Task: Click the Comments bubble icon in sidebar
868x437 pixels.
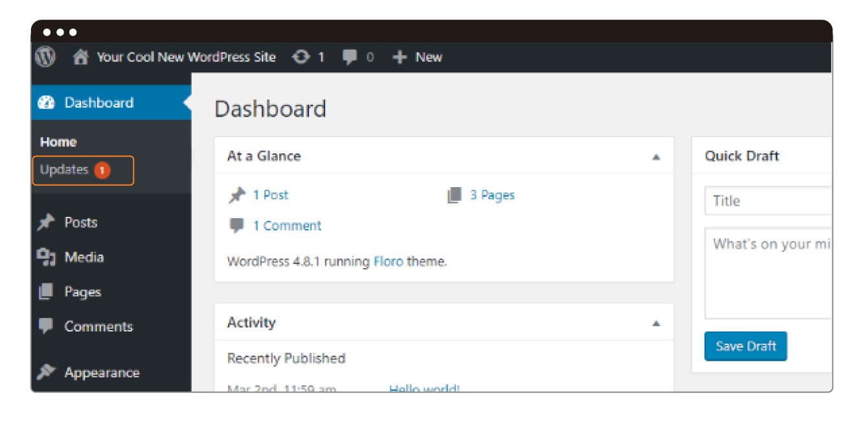Action: [x=46, y=326]
